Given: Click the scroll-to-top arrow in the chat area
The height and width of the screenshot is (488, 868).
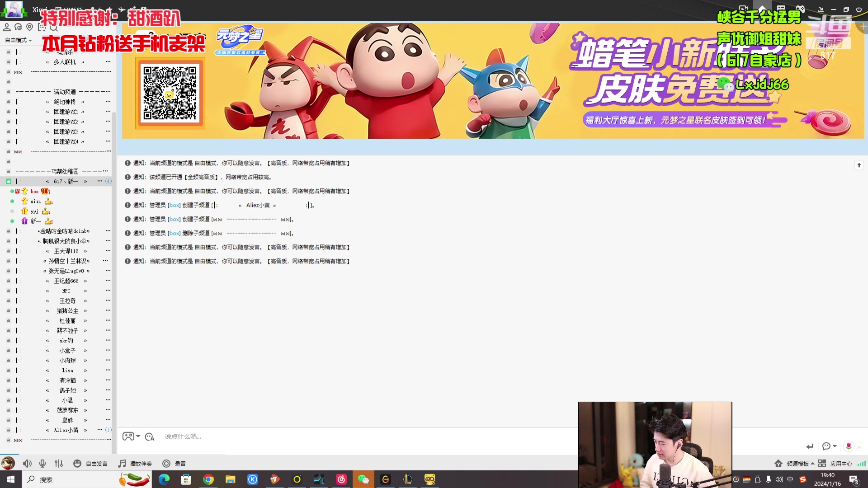Looking at the screenshot, I should 859,165.
